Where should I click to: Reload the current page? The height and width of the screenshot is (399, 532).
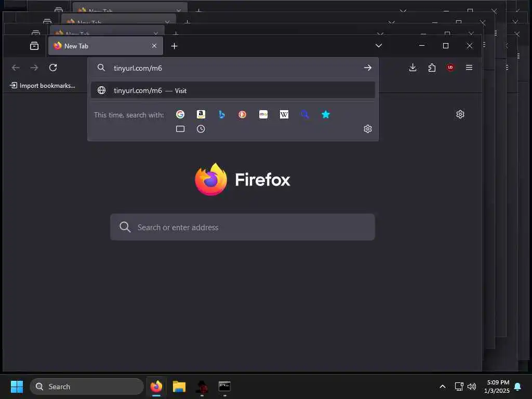tap(53, 68)
